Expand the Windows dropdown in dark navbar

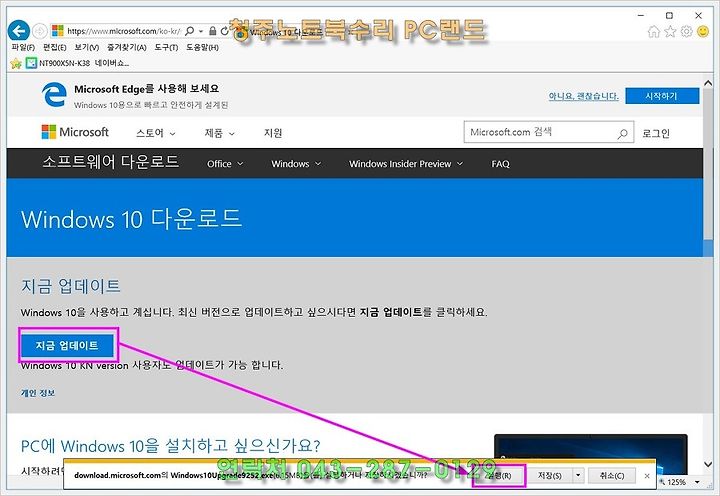(x=296, y=164)
